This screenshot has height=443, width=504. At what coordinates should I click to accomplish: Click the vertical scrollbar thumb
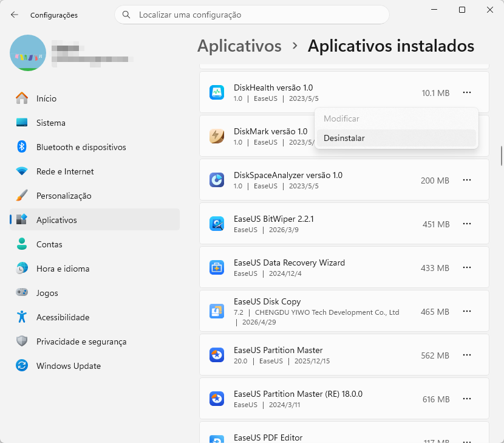click(502, 156)
